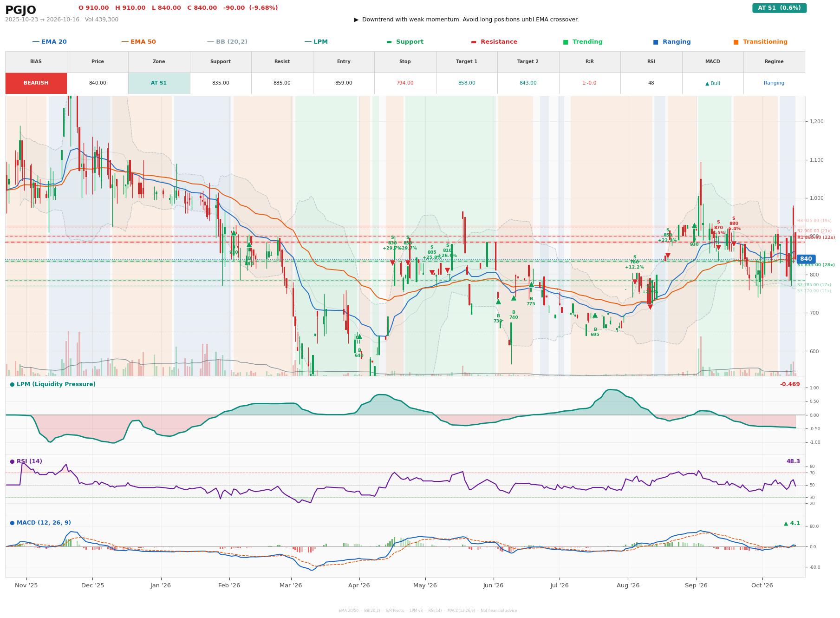Click the Stop value 794.00
840x618 pixels.
[405, 83]
